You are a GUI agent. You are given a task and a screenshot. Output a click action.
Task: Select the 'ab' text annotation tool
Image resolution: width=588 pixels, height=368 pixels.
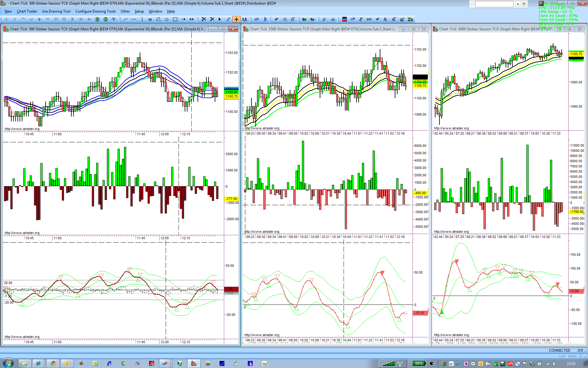click(x=150, y=19)
